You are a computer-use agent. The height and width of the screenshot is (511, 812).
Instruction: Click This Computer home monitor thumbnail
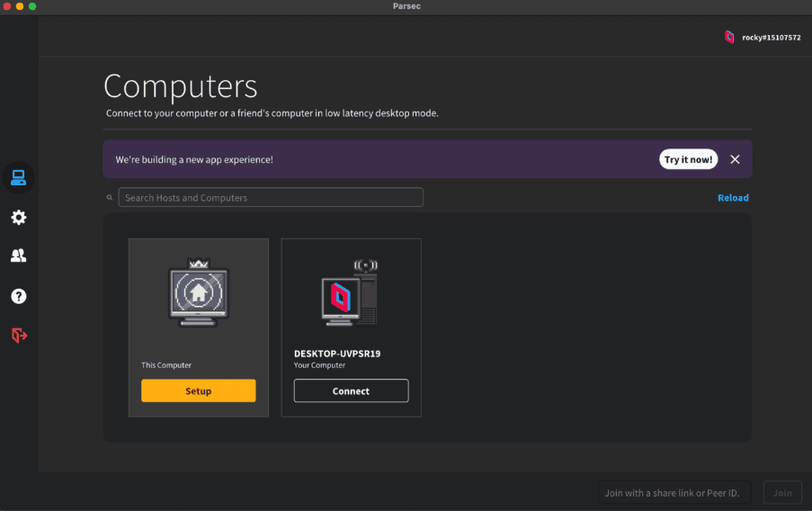[x=199, y=292]
